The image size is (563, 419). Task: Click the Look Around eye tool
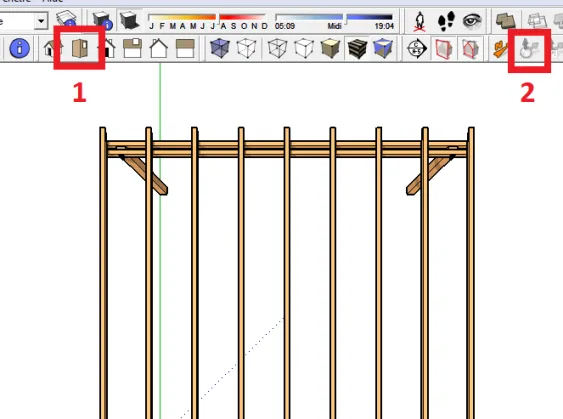(x=472, y=21)
